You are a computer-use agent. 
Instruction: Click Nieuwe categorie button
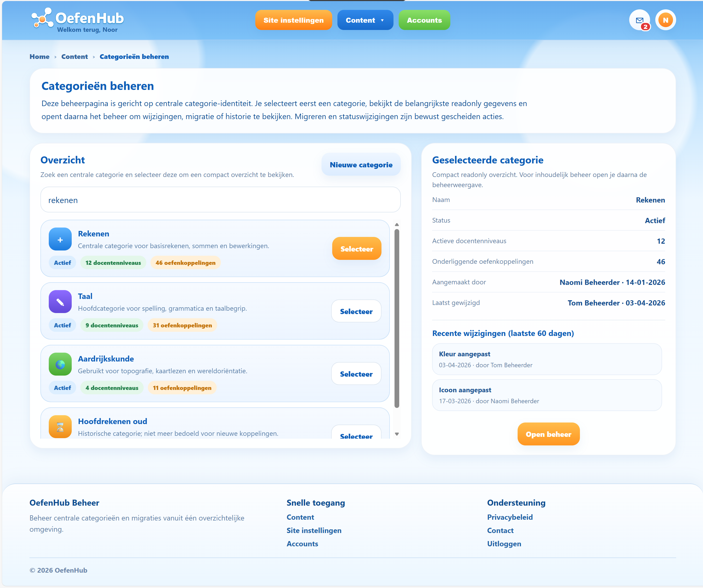[361, 165]
